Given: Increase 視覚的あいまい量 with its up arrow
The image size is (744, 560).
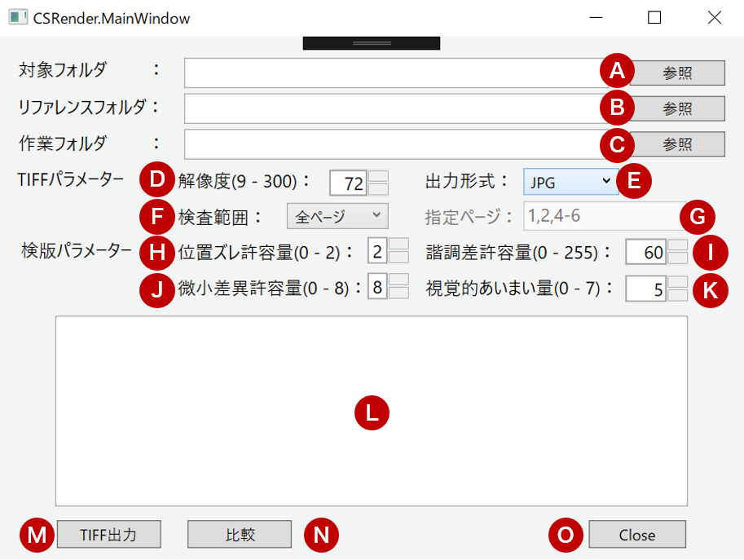Looking at the screenshot, I should [x=680, y=284].
